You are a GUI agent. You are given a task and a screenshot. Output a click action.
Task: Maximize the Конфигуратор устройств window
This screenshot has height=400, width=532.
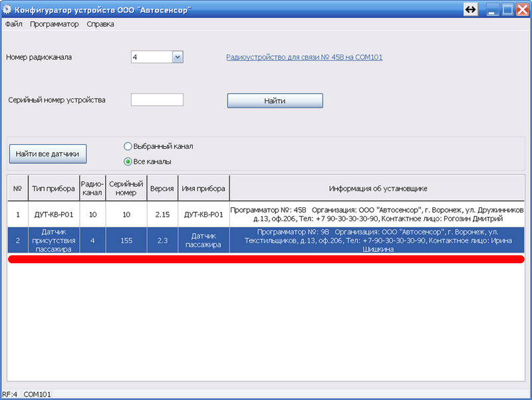point(507,9)
